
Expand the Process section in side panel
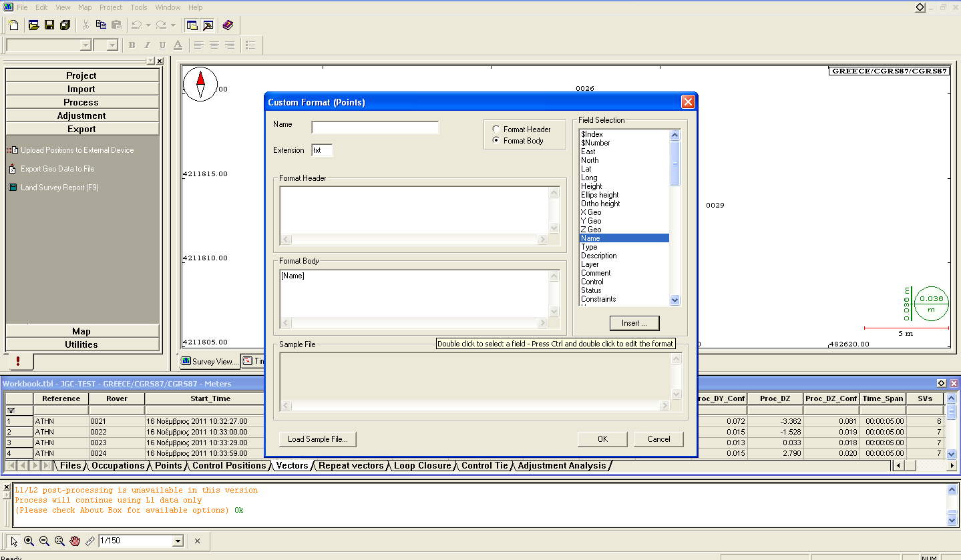coord(81,102)
